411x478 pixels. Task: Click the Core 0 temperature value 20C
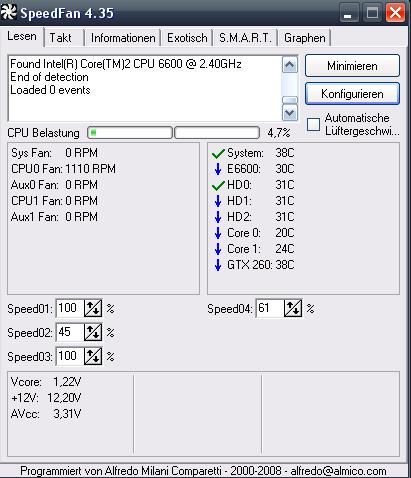[285, 233]
